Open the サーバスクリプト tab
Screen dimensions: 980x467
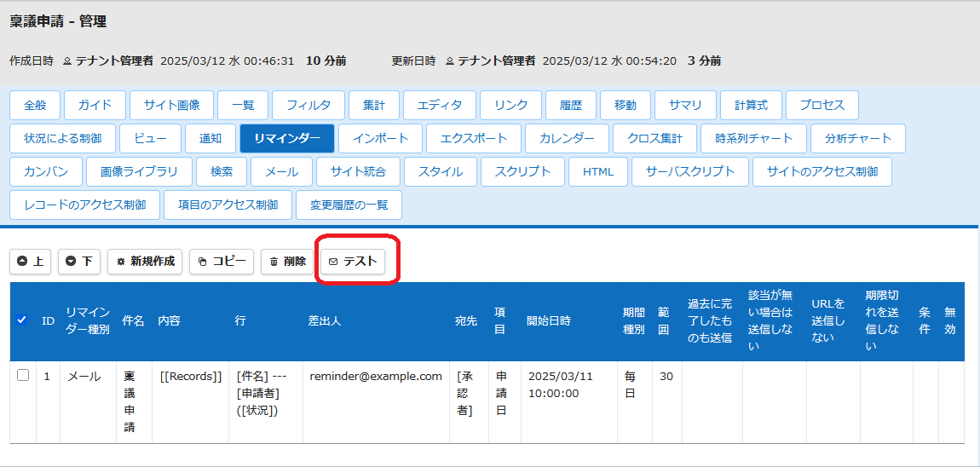point(690,171)
